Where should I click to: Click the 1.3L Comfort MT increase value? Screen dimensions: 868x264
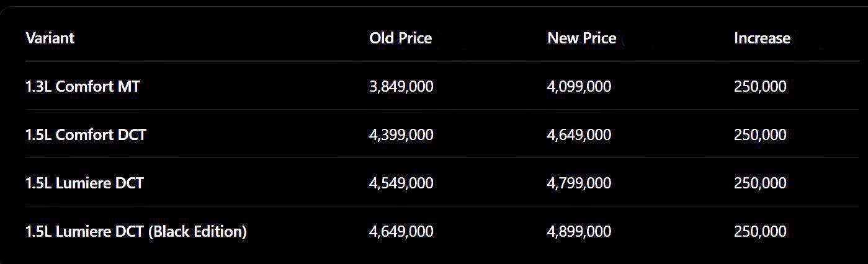[x=760, y=87]
